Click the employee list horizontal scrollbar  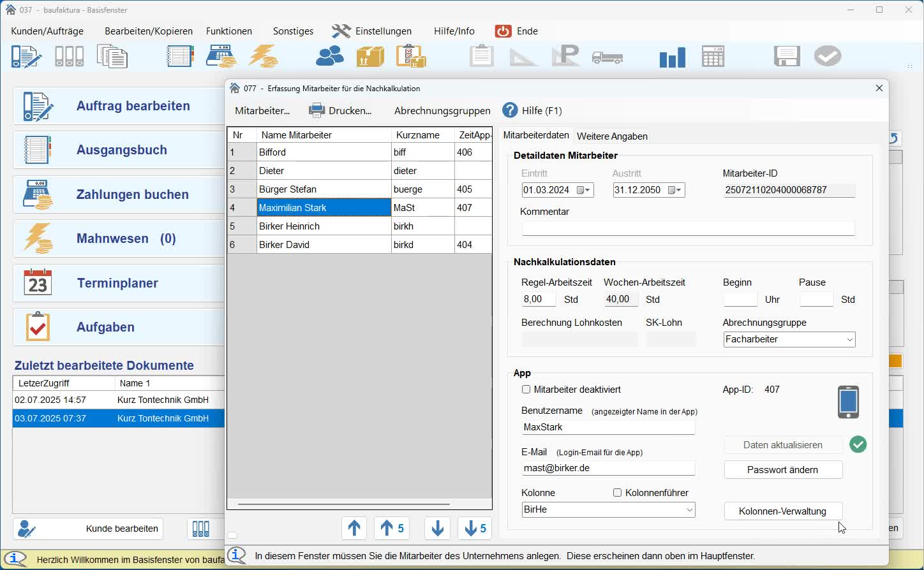[x=344, y=504]
